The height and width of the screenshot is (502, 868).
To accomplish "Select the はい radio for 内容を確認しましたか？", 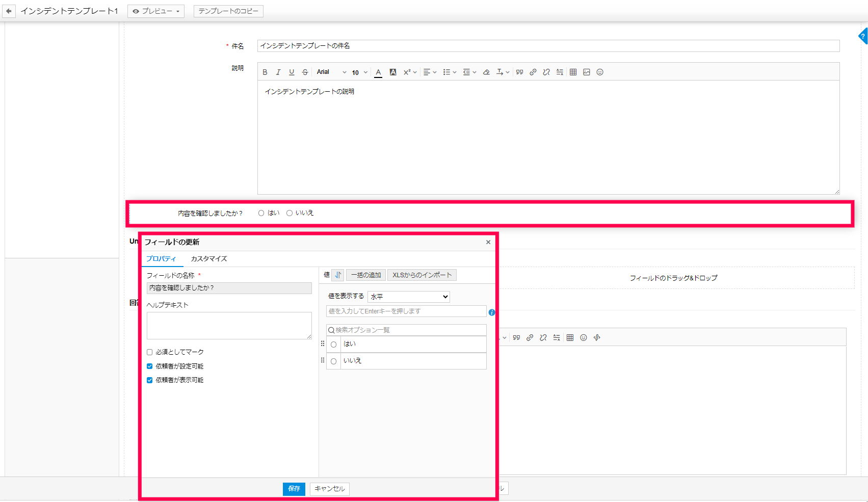I will 261,213.
